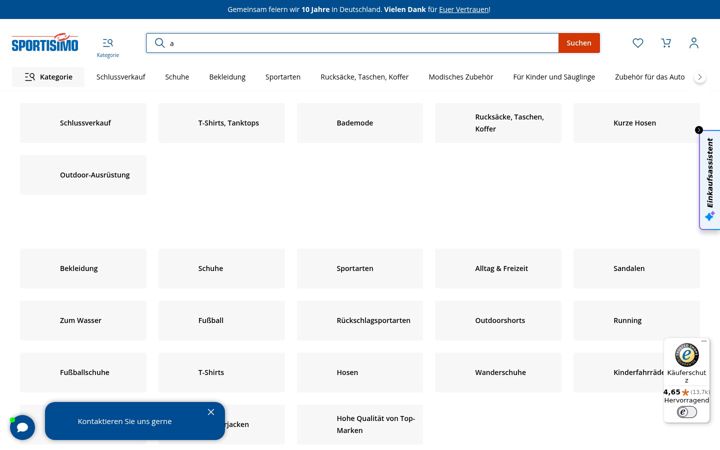
Task: Select the 'Alltag & Freizeit' tile
Action: click(498, 268)
